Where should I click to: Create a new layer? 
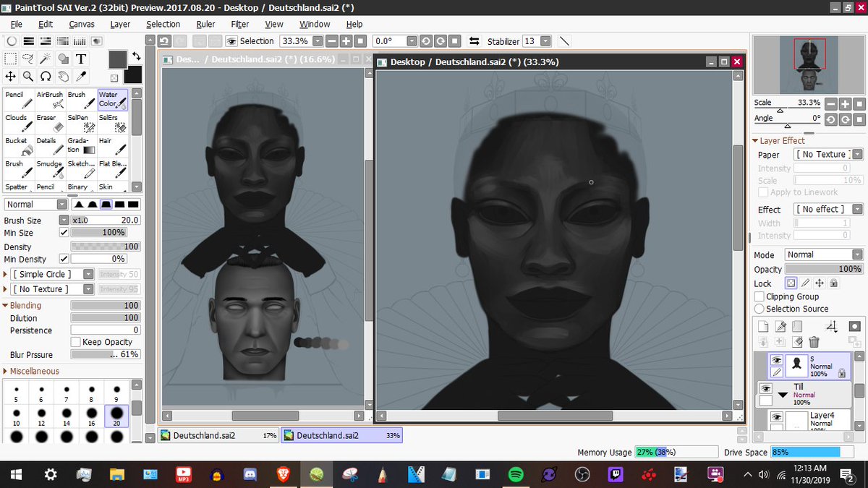point(763,327)
